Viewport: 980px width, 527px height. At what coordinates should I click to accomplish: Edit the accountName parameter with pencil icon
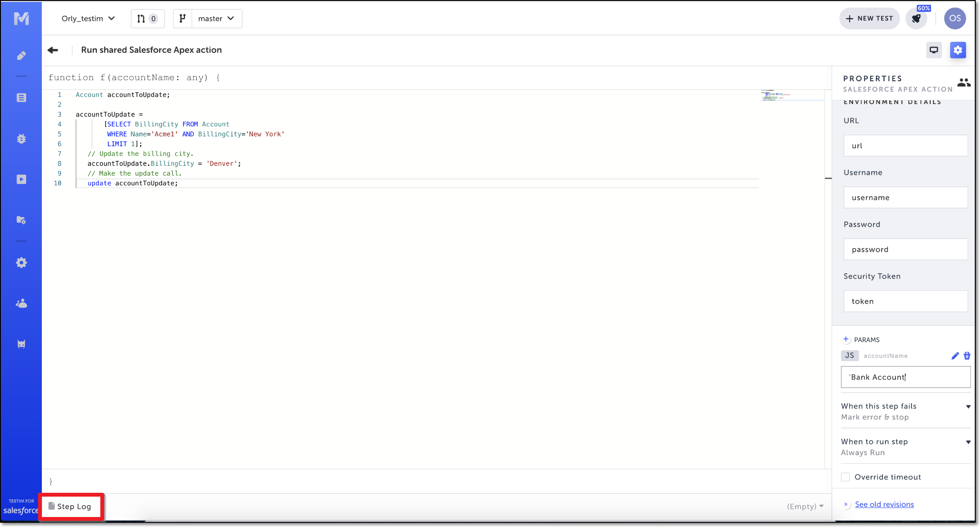[x=955, y=356]
